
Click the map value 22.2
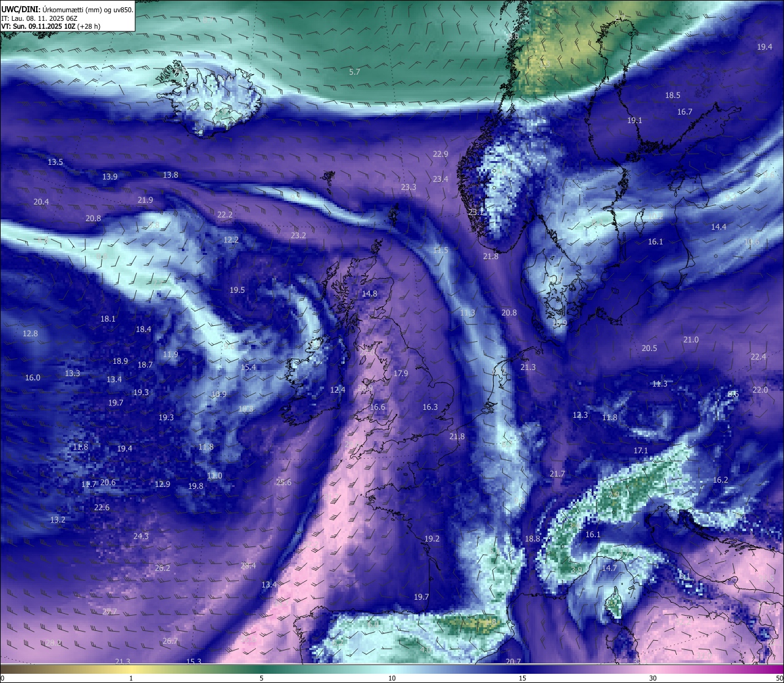225,215
